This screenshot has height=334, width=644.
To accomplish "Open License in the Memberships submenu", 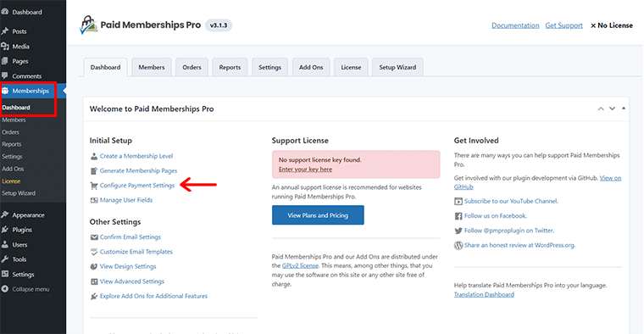I will pos(11,181).
